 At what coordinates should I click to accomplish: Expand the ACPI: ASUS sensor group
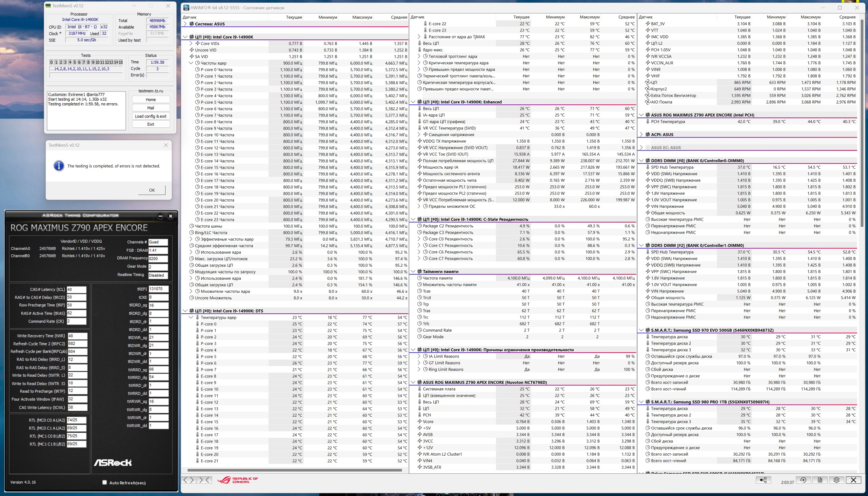[641, 135]
